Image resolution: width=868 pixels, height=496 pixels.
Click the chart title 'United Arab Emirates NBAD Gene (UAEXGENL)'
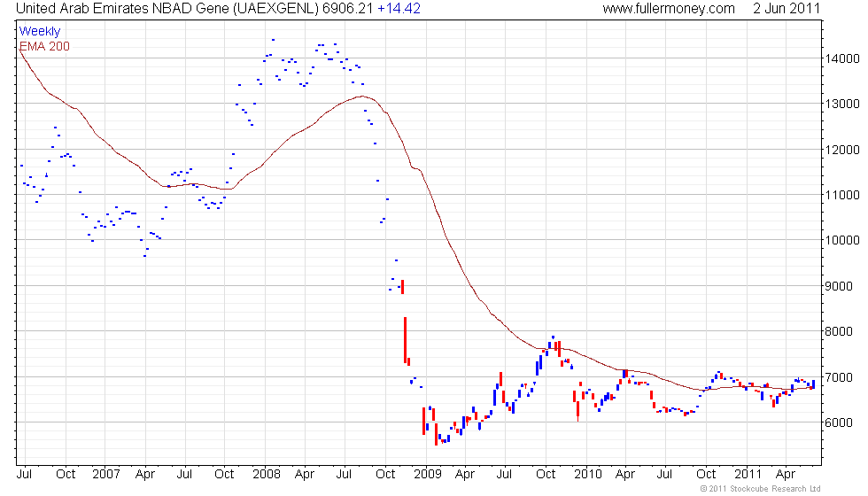167,9
